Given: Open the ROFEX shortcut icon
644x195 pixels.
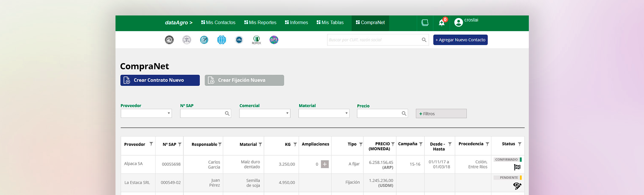Looking at the screenshot, I should (257, 40).
